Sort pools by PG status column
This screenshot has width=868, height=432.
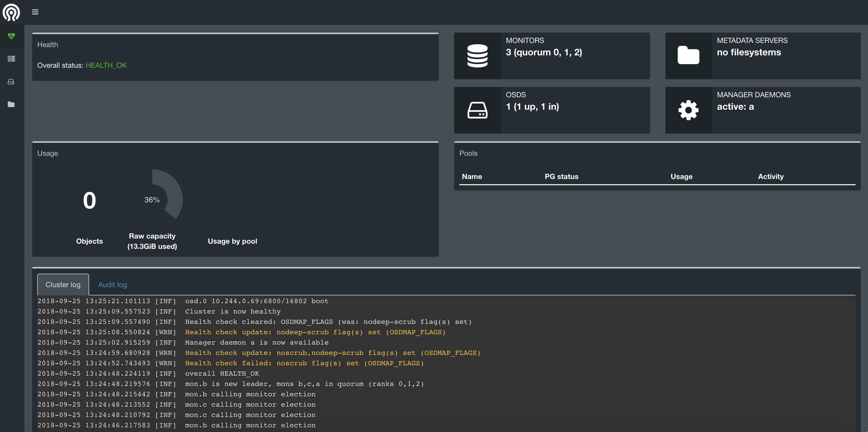pyautogui.click(x=561, y=176)
